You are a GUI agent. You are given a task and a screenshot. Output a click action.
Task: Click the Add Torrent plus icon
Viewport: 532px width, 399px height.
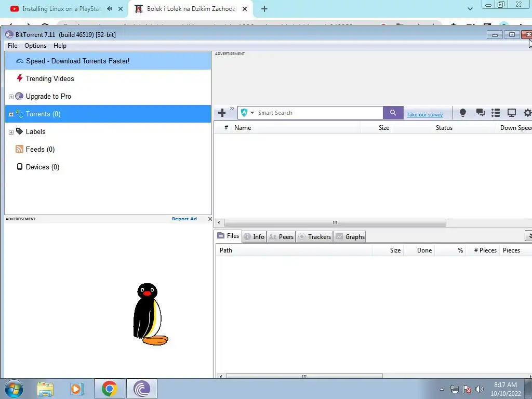coord(222,113)
